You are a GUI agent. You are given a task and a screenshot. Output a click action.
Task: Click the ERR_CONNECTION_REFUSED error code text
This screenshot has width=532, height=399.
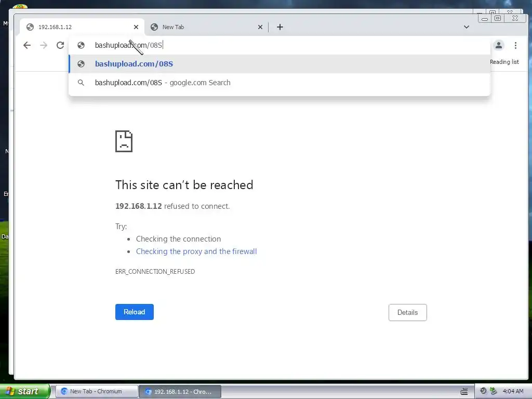click(x=155, y=271)
